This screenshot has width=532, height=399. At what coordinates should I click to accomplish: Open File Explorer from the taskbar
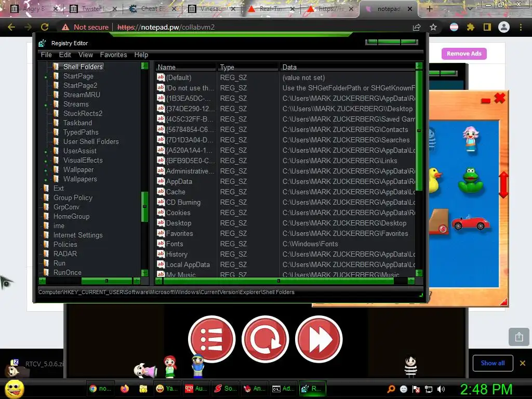(143, 389)
